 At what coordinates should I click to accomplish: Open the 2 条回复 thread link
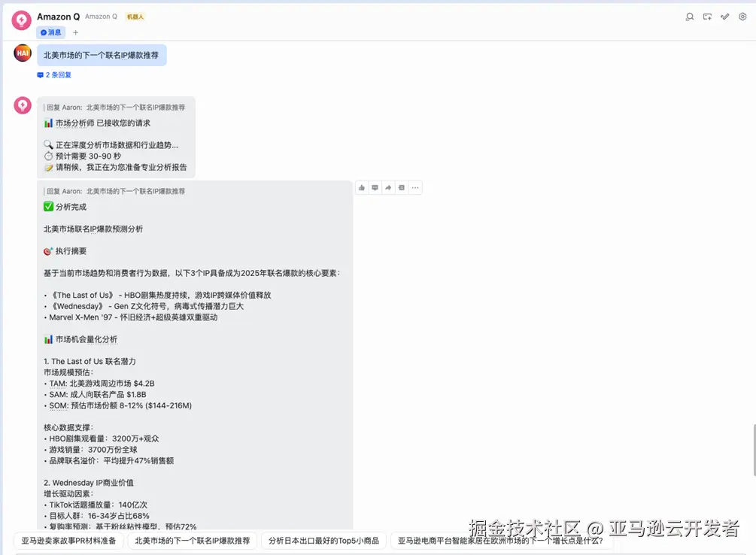54,74
